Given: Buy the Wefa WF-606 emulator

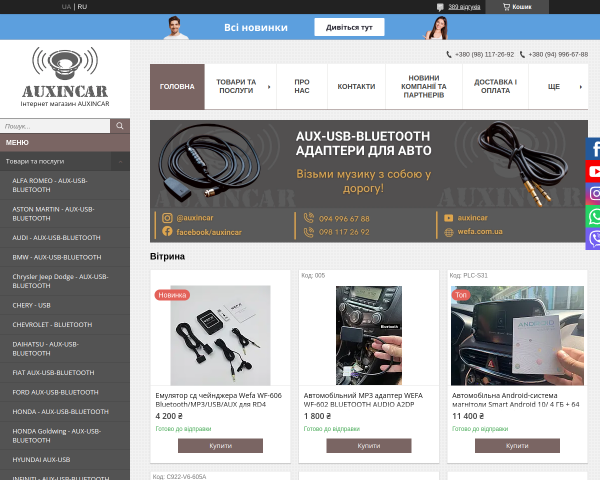Looking at the screenshot, I should click(220, 446).
